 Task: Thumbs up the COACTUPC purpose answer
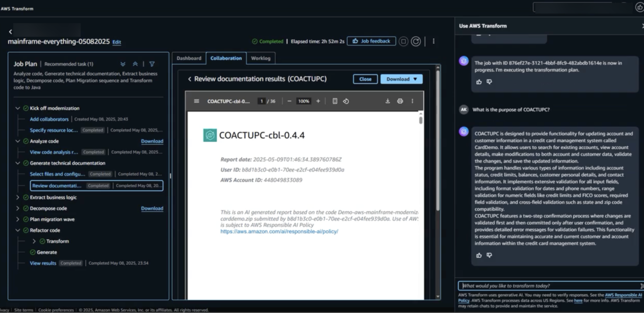coord(479,255)
